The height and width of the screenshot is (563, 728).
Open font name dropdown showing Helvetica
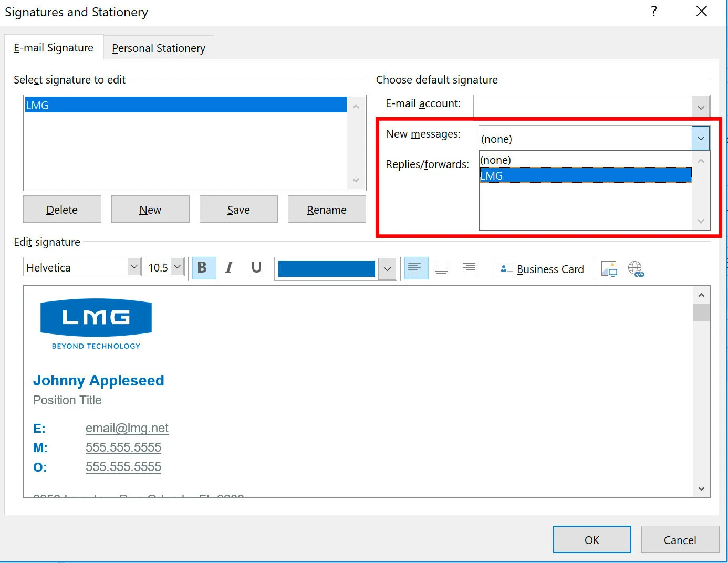click(x=134, y=267)
